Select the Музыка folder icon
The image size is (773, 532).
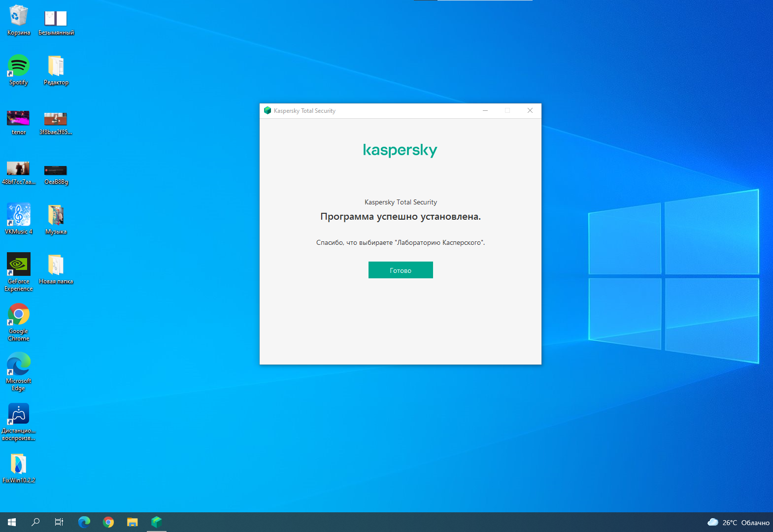point(56,219)
